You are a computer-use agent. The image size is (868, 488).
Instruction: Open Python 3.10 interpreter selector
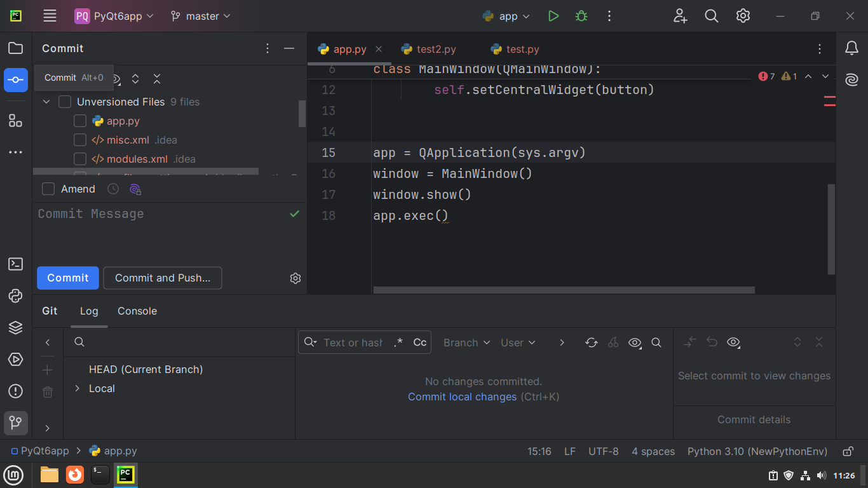pos(757,451)
